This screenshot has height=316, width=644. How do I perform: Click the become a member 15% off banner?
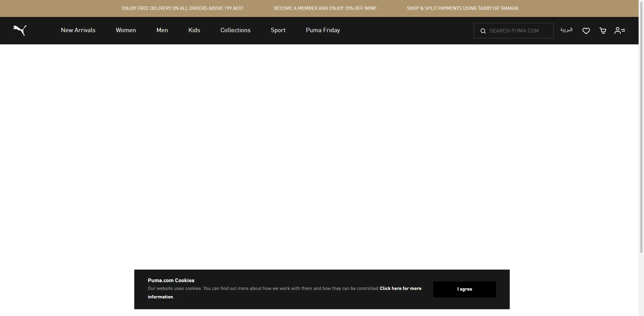[325, 8]
